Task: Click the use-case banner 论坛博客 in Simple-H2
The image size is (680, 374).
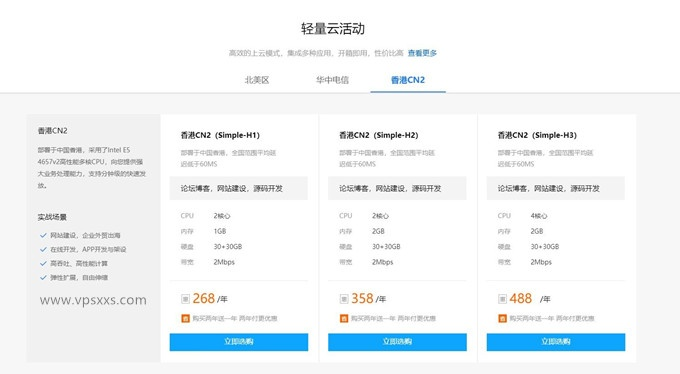Action: tap(397, 188)
